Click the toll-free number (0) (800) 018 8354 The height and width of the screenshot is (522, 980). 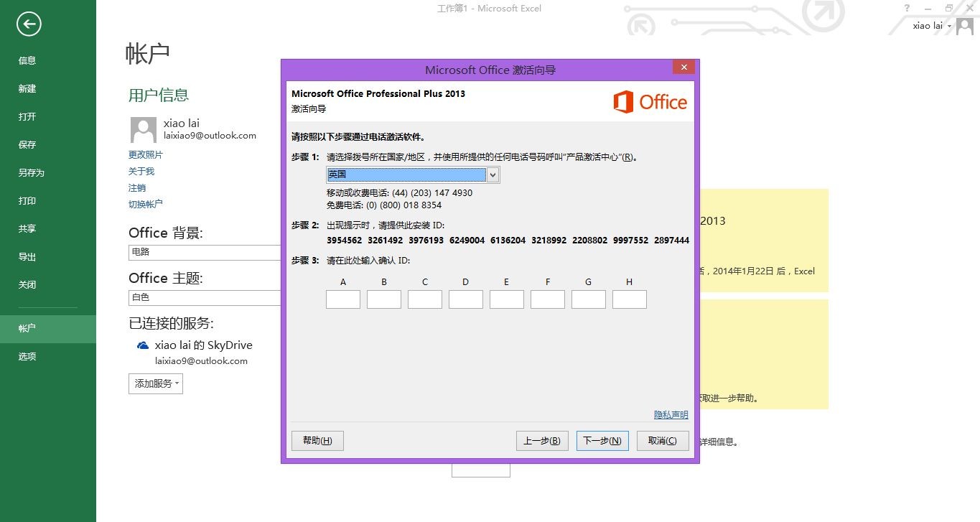click(x=404, y=205)
